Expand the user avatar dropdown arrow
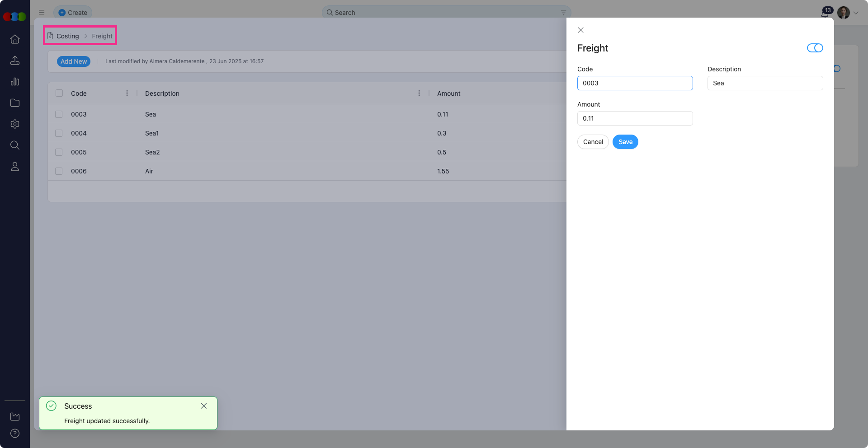868x448 pixels. (856, 13)
